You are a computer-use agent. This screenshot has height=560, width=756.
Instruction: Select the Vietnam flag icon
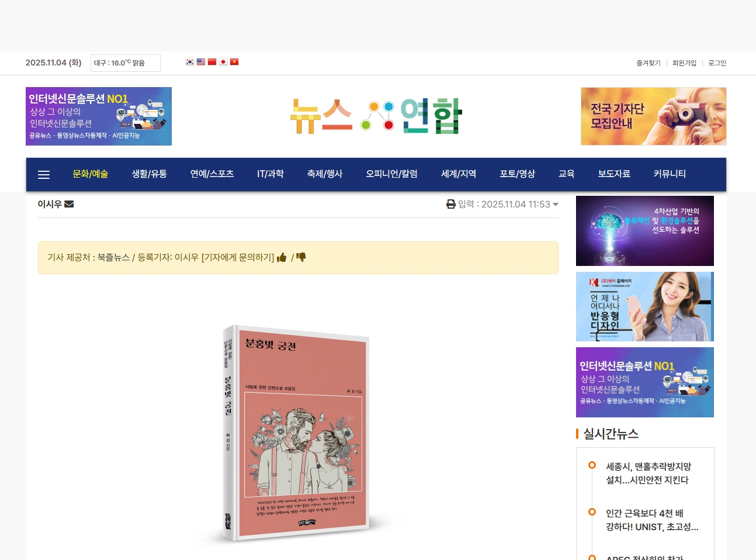pos(234,62)
